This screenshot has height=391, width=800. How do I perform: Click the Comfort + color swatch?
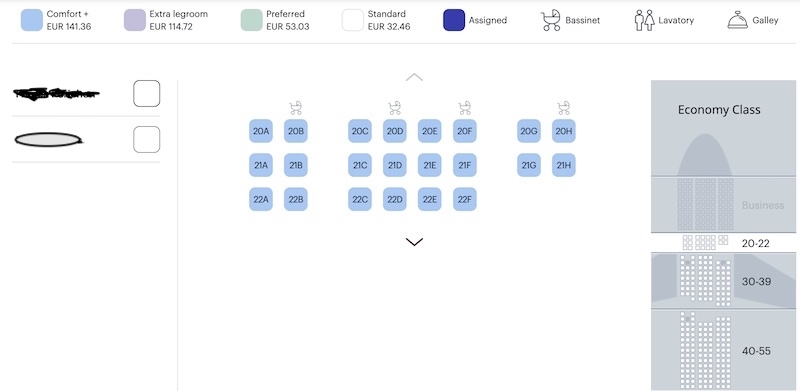pyautogui.click(x=32, y=20)
